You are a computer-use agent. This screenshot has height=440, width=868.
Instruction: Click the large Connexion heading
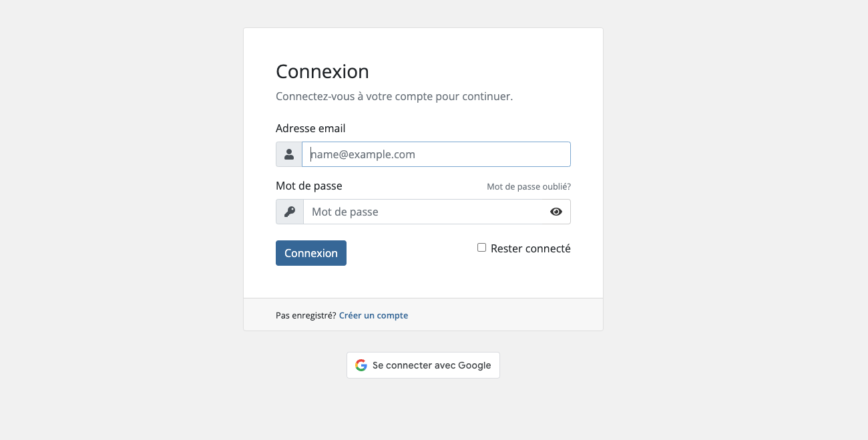(322, 71)
